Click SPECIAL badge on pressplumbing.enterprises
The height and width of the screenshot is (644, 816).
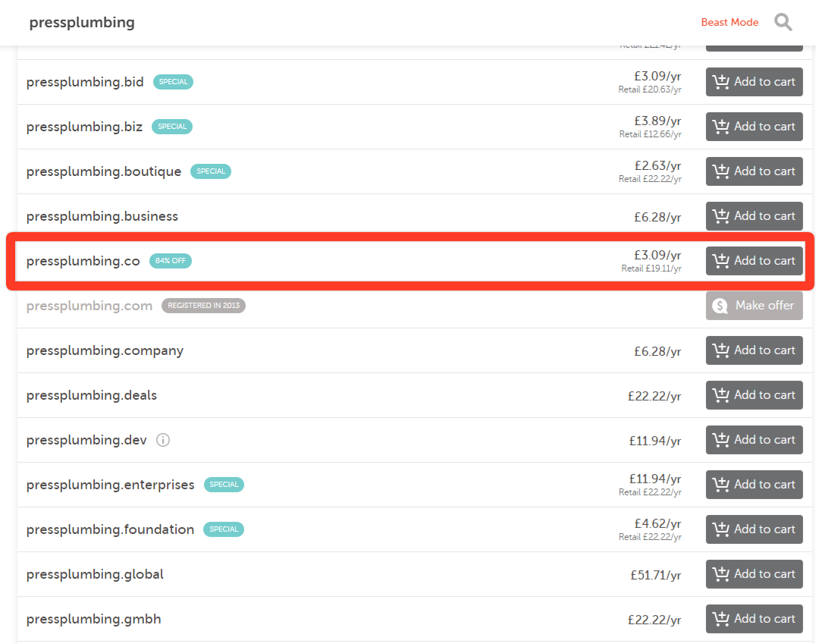coord(224,485)
